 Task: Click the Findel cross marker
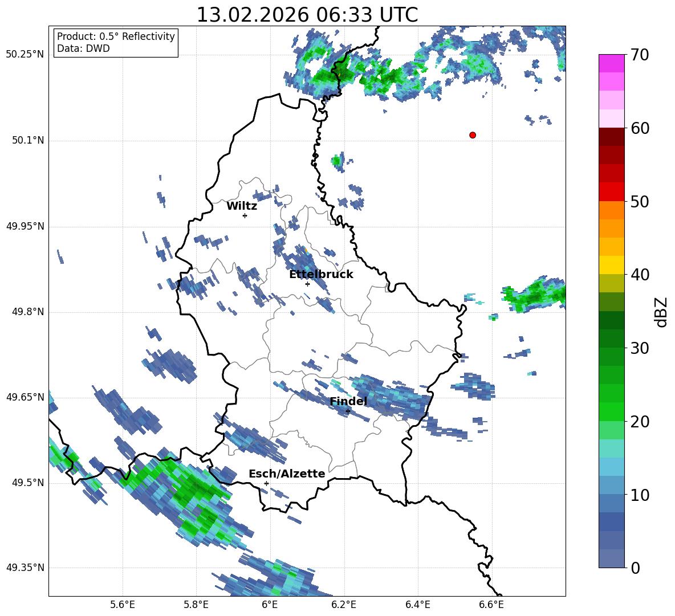coord(348,411)
